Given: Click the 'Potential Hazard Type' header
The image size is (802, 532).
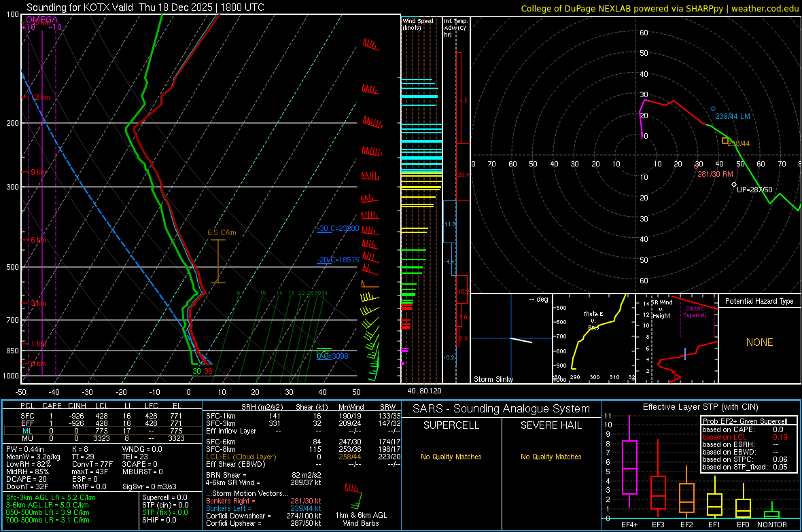Looking at the screenshot, I should [x=759, y=301].
